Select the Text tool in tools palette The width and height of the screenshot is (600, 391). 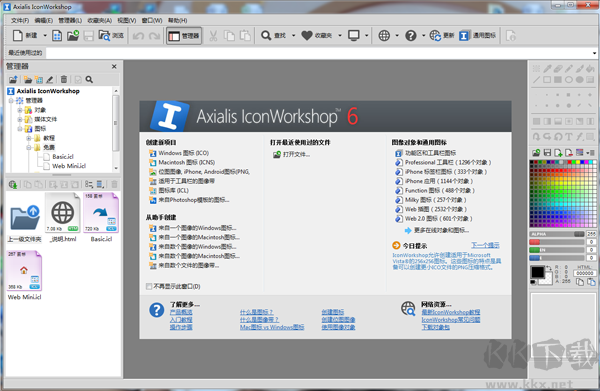(569, 137)
